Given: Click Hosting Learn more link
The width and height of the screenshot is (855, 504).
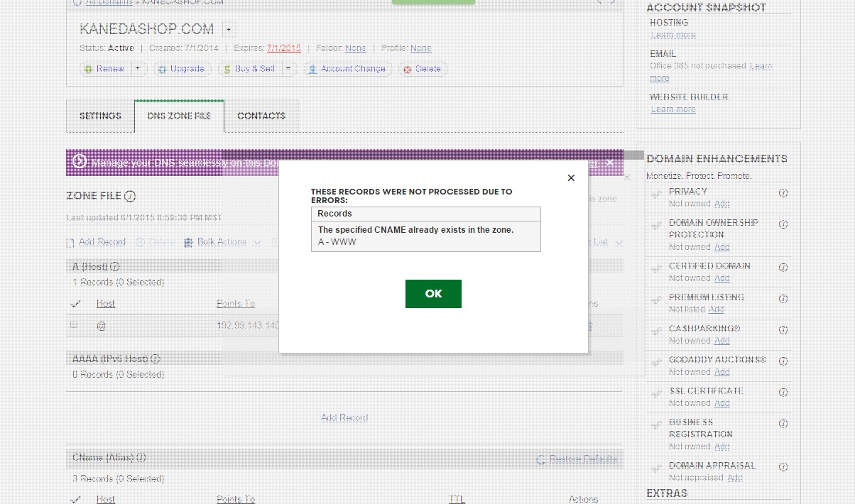Looking at the screenshot, I should coord(673,35).
